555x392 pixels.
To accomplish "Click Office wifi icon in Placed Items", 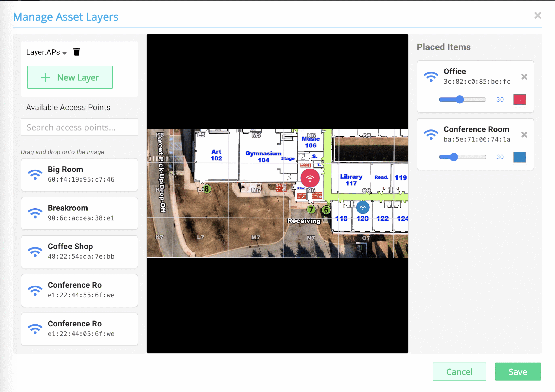I will point(431,77).
